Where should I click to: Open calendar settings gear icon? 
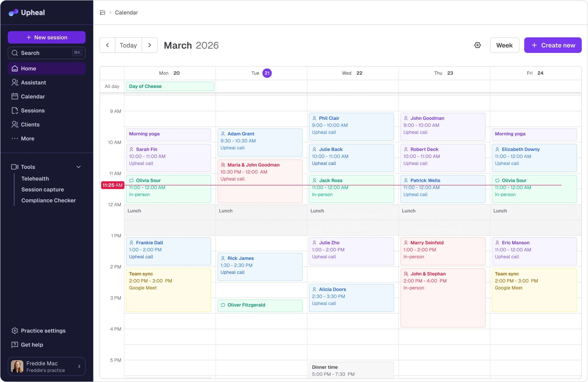click(x=477, y=45)
